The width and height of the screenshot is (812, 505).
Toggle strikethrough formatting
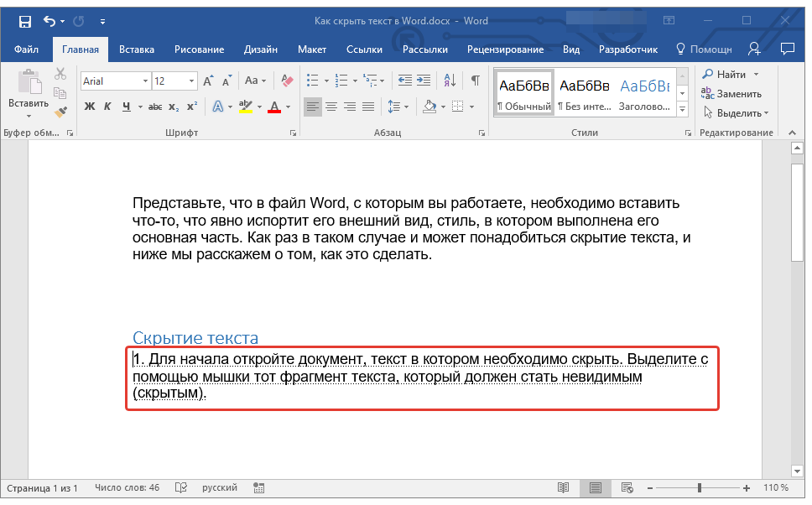[x=155, y=107]
